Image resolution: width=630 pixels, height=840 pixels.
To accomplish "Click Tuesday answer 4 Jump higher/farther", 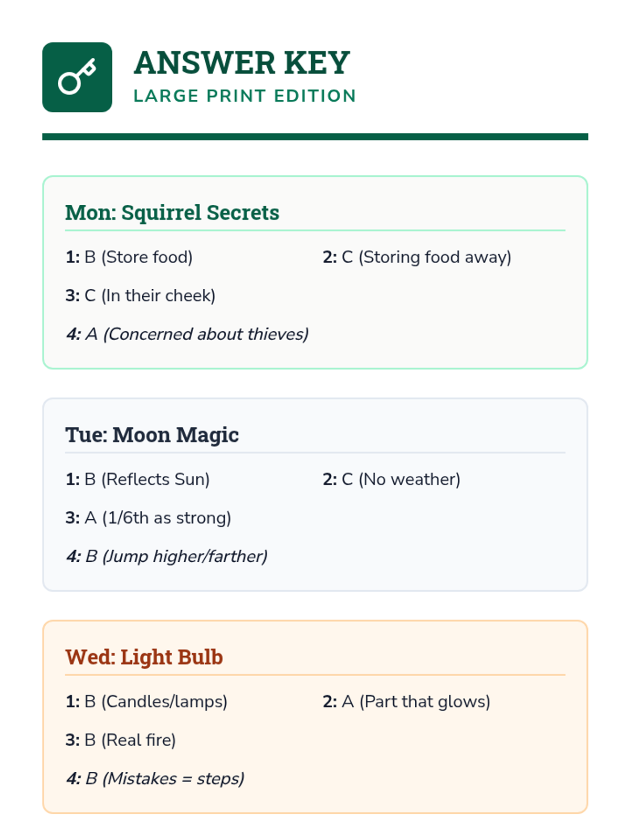I will (167, 556).
